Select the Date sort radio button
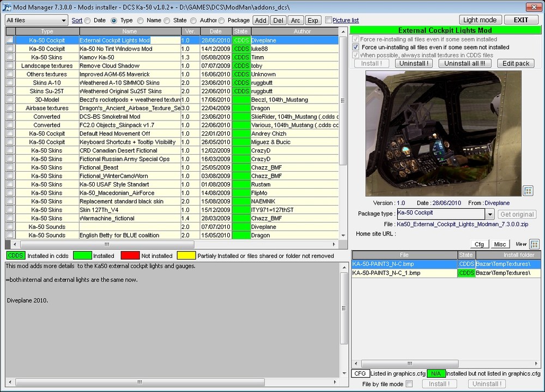The height and width of the screenshot is (392, 545). [x=88, y=20]
